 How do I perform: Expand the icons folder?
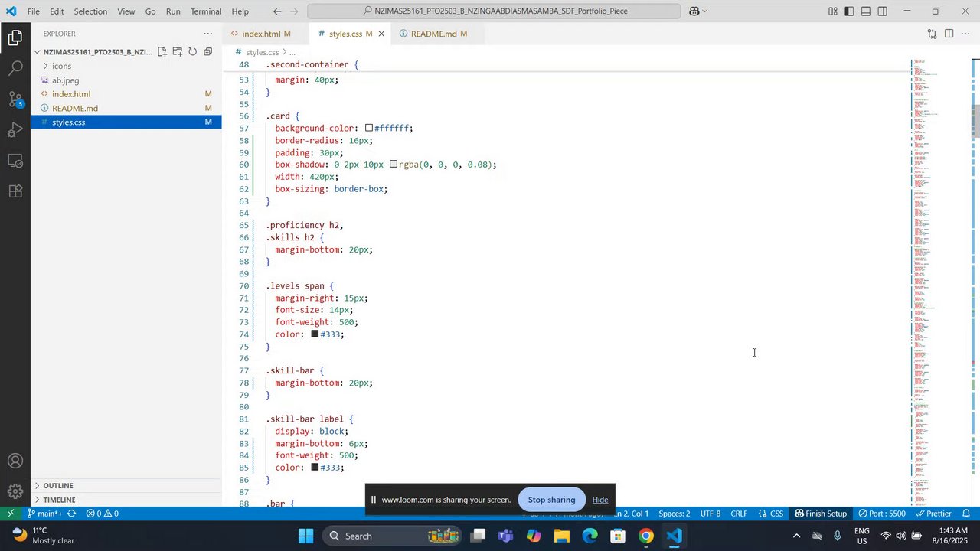point(126,66)
